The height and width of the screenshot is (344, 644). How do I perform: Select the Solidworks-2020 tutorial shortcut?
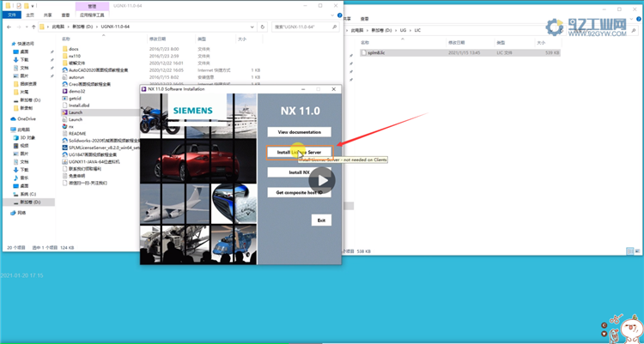tap(100, 141)
